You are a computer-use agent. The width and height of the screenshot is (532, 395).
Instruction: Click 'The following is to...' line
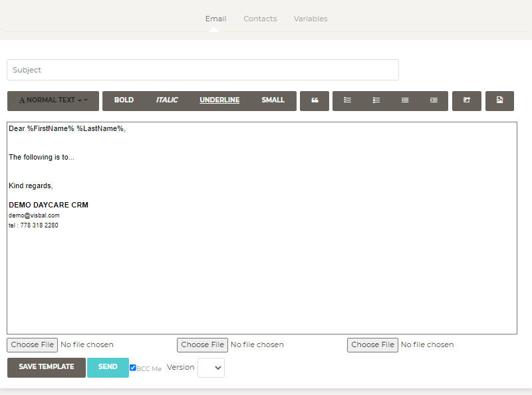41,157
